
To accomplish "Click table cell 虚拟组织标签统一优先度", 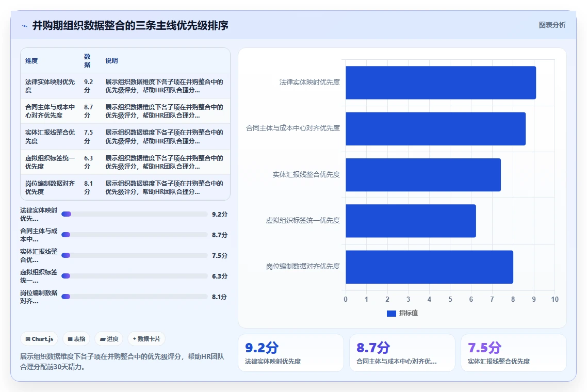I will 50,162.
